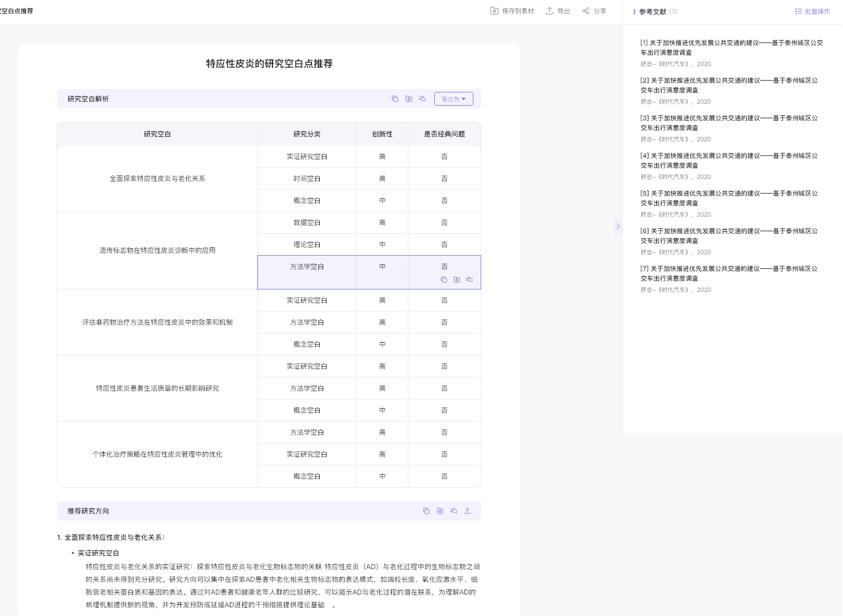Viewport: 843px width, 616px height.
Task: Click 导出 in the top toolbar
Action: pyautogui.click(x=558, y=11)
